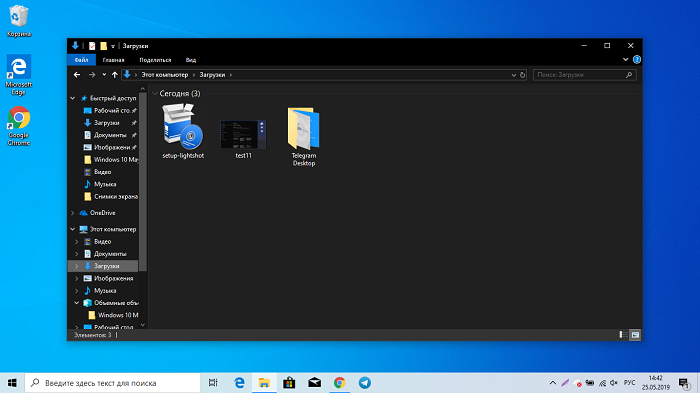Select the Telegram Desktop folder
The image size is (700, 393).
[304, 136]
